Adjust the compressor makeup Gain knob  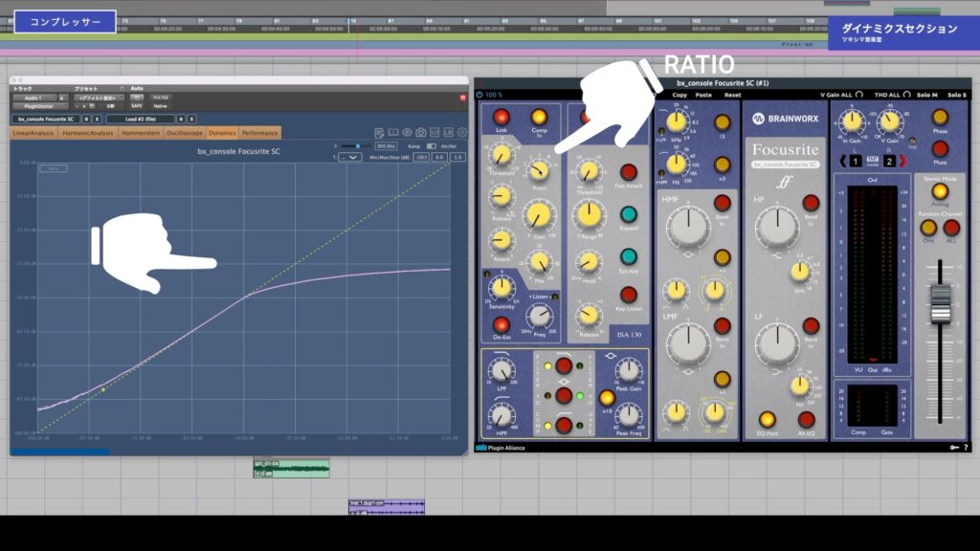(539, 216)
